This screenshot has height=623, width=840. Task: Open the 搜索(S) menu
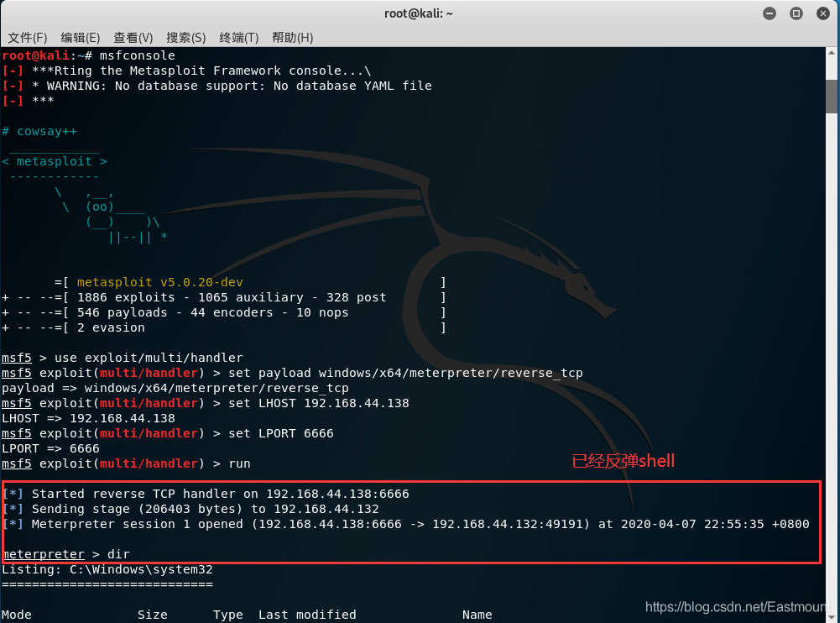tap(186, 38)
